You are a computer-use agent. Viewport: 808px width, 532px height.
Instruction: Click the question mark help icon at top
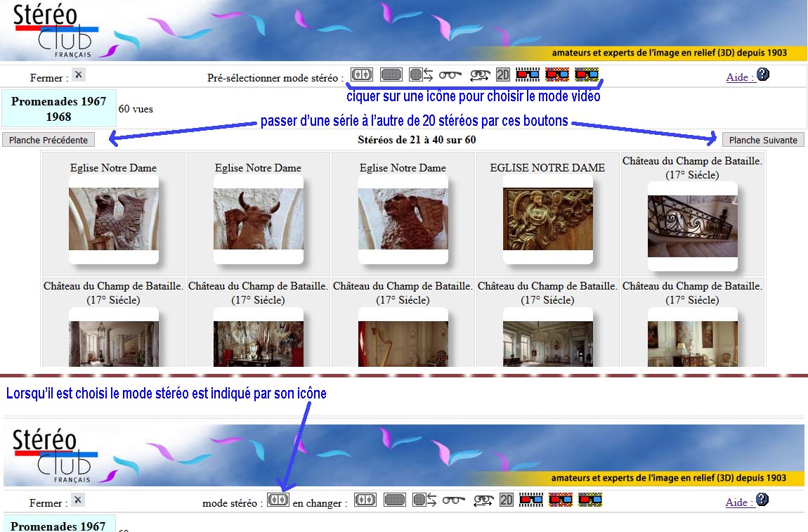pyautogui.click(x=762, y=74)
